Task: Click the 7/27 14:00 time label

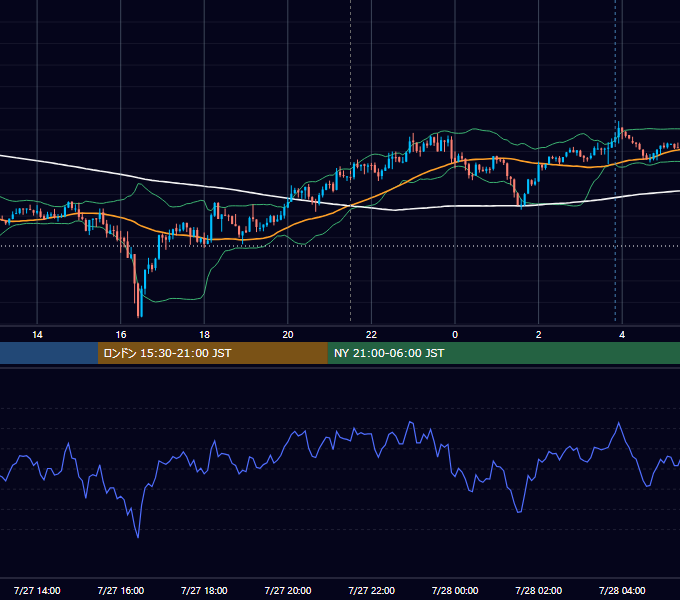Action: [37, 590]
